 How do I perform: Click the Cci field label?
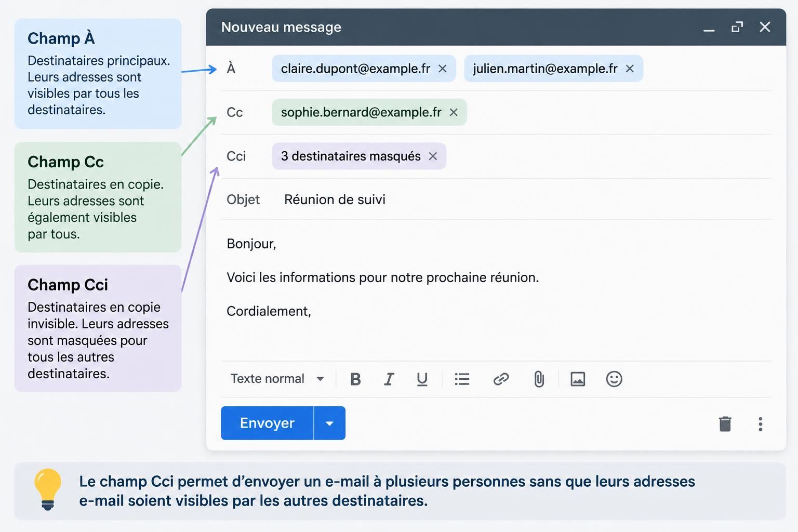click(236, 156)
